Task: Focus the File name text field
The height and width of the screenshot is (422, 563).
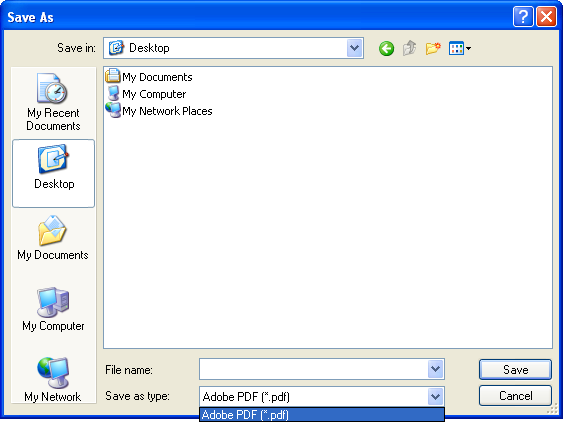Action: click(x=313, y=369)
